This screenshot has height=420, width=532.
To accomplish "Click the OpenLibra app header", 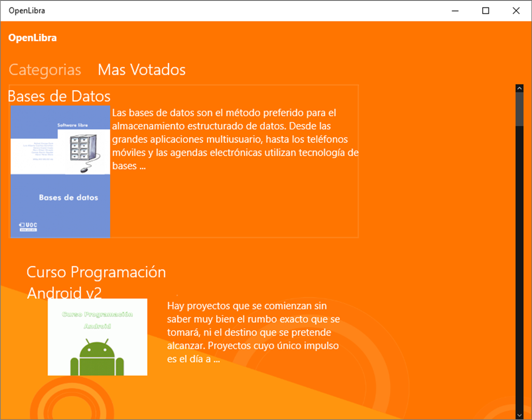I will 33,38.
